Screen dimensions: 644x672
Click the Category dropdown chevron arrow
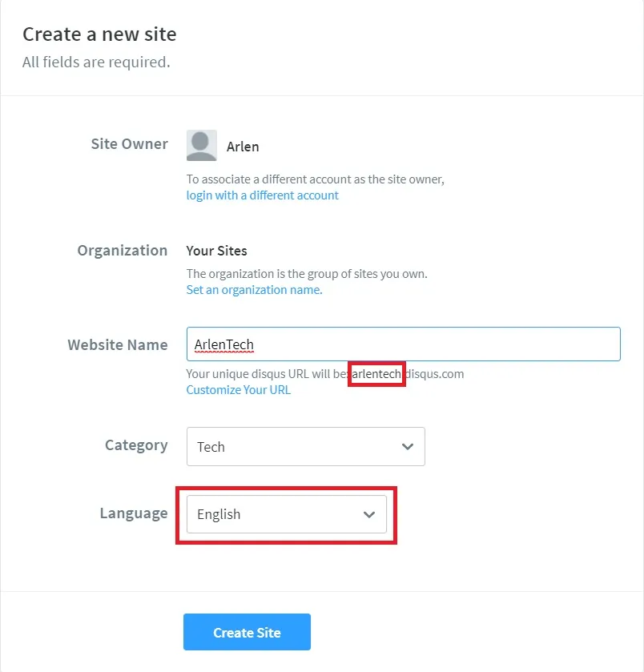click(407, 446)
